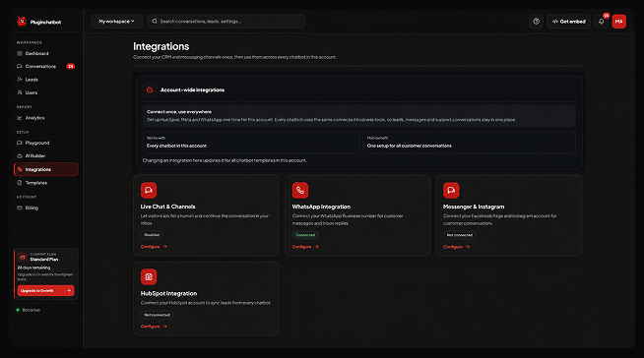
Task: Click the HubSpot Integration title
Action: (x=168, y=294)
